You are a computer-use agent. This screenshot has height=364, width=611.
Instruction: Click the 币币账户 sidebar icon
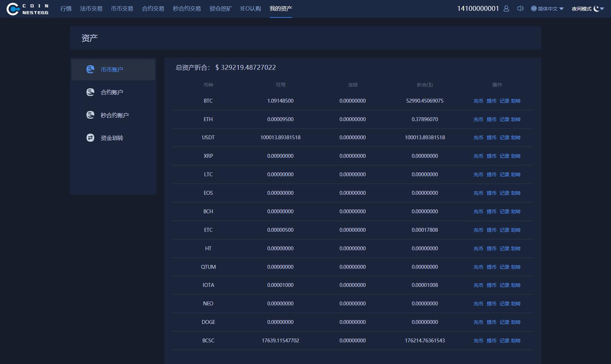click(90, 69)
